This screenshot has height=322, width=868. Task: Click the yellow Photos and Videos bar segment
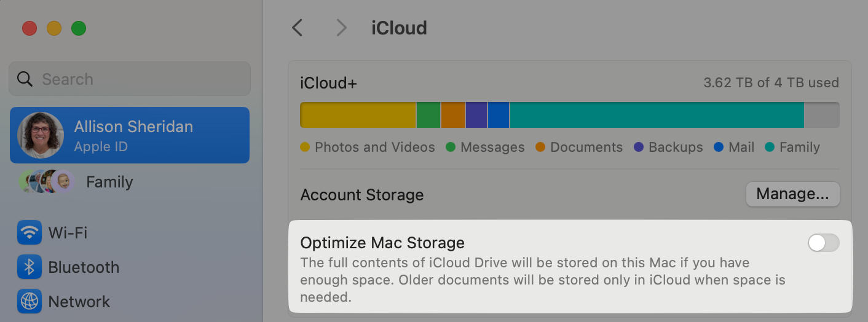pyautogui.click(x=358, y=115)
